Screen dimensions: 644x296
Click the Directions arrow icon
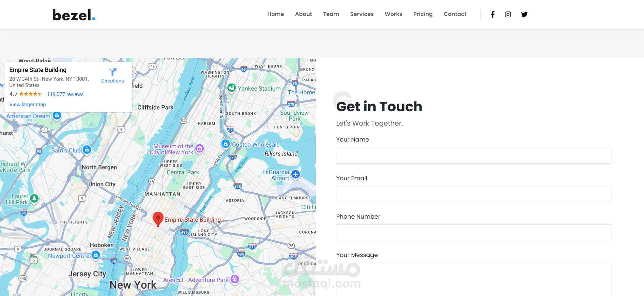113,72
